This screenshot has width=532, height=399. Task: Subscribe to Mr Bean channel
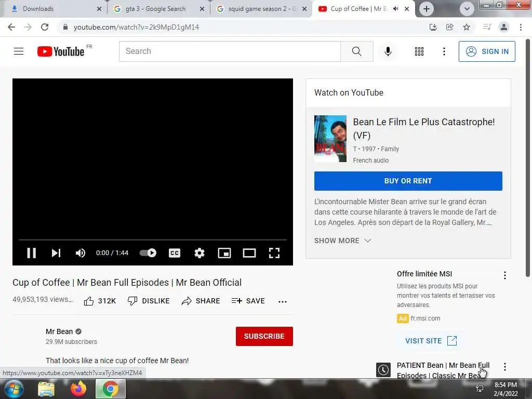point(264,336)
